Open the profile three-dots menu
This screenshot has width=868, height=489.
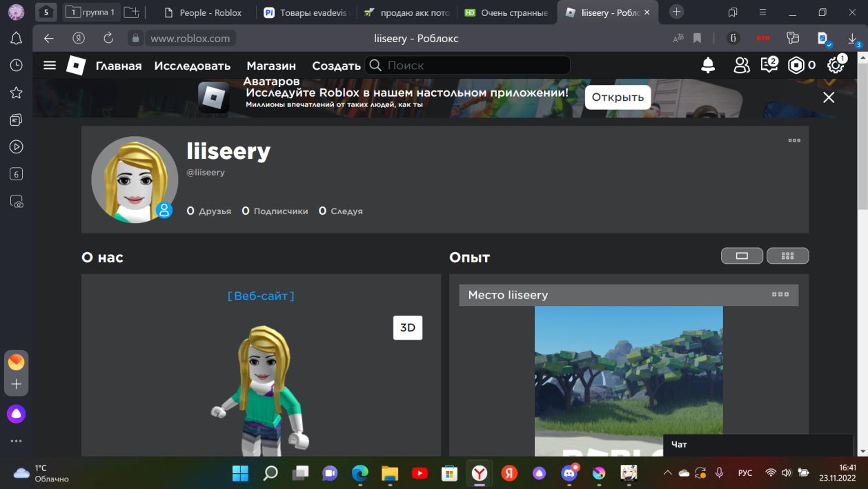794,140
